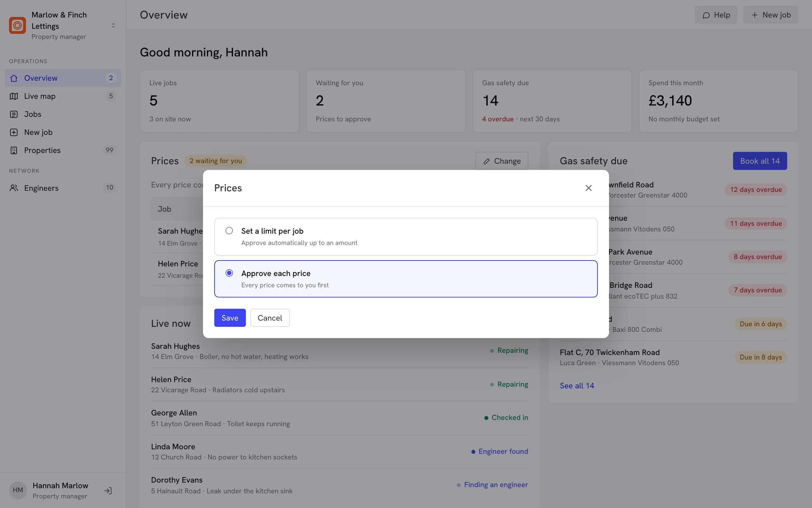Click Book all 14 gas safety checks

pos(760,161)
